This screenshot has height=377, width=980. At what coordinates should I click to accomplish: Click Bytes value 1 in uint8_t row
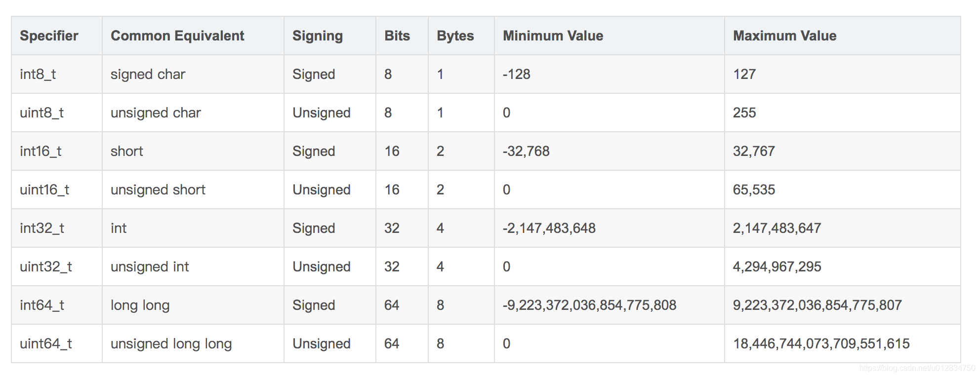point(440,113)
